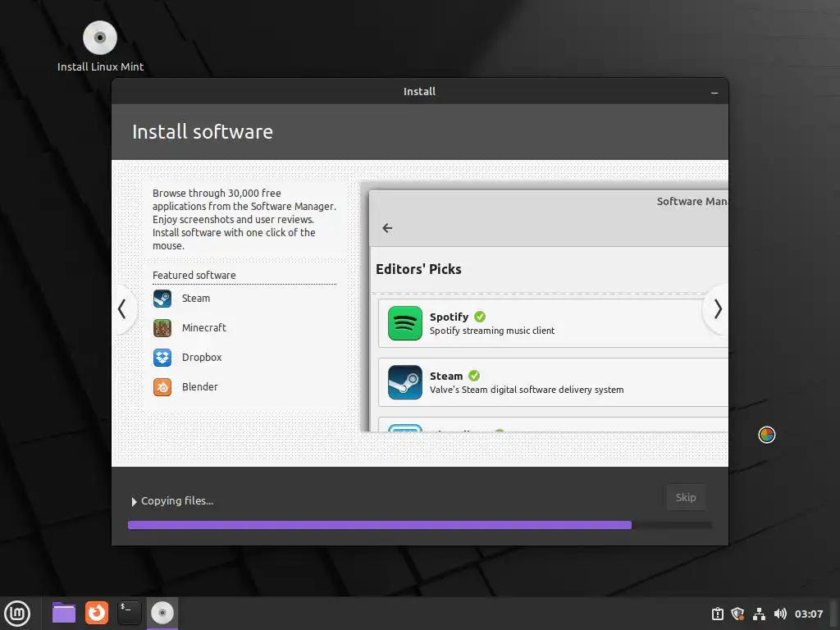The width and height of the screenshot is (840, 630).
Task: Open the Linux Mint start menu
Action: click(x=17, y=614)
